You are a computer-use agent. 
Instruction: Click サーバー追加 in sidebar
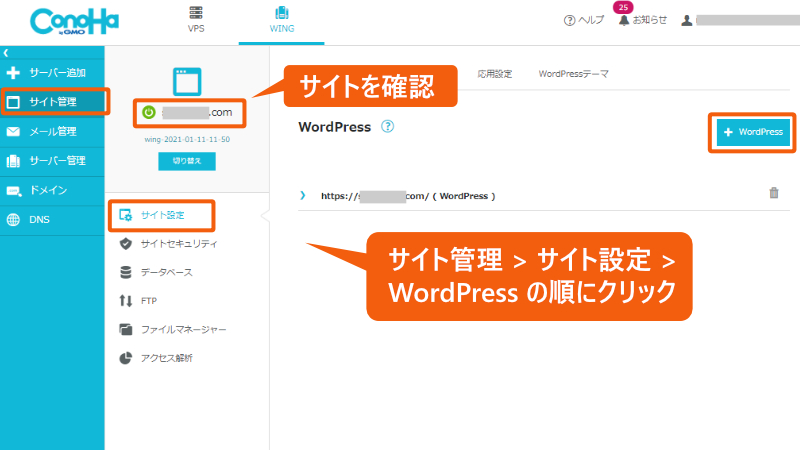(52, 72)
